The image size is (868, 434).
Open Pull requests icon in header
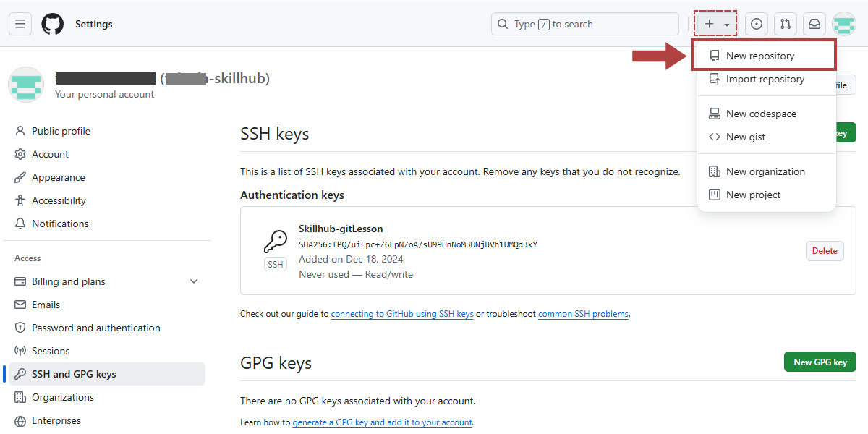pyautogui.click(x=786, y=24)
